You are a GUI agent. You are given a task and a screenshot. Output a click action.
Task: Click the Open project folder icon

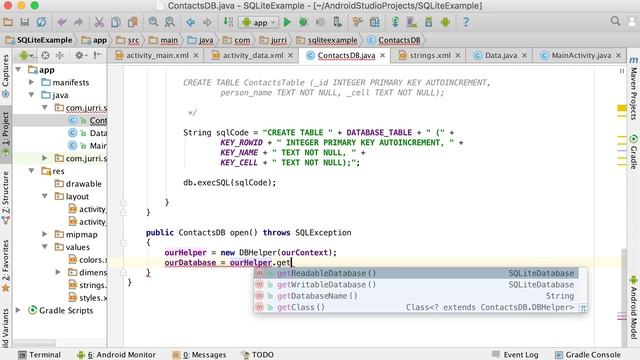8,22
